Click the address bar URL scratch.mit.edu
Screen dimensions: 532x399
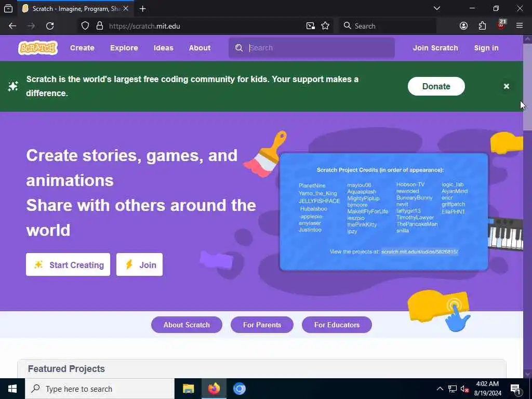pos(144,26)
